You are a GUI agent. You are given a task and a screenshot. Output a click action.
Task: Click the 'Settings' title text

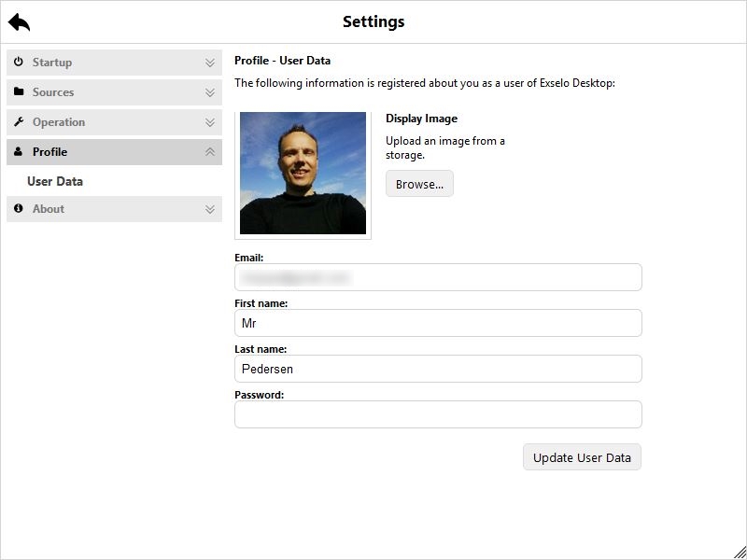tap(373, 21)
